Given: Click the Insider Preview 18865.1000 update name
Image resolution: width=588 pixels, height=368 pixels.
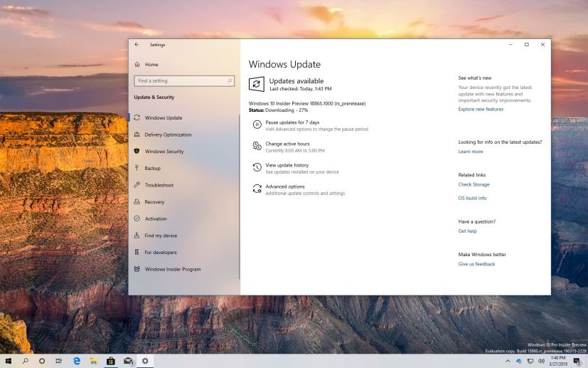Looking at the screenshot, I should [307, 104].
